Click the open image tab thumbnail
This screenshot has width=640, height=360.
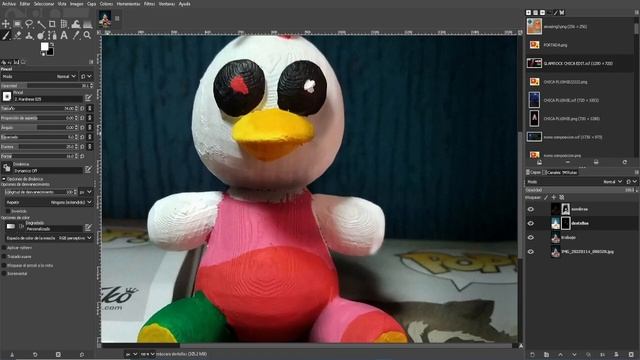[x=105, y=19]
